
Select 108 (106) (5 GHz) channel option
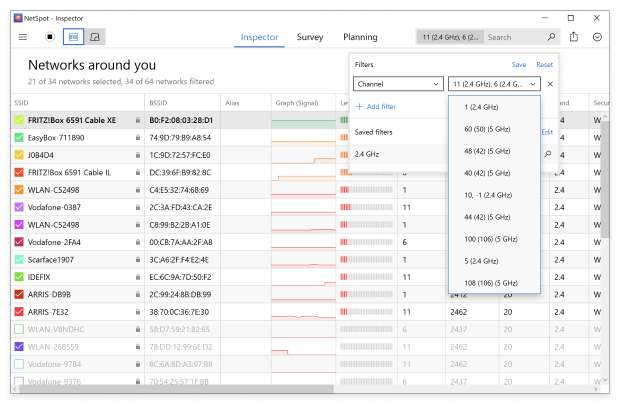point(494,283)
